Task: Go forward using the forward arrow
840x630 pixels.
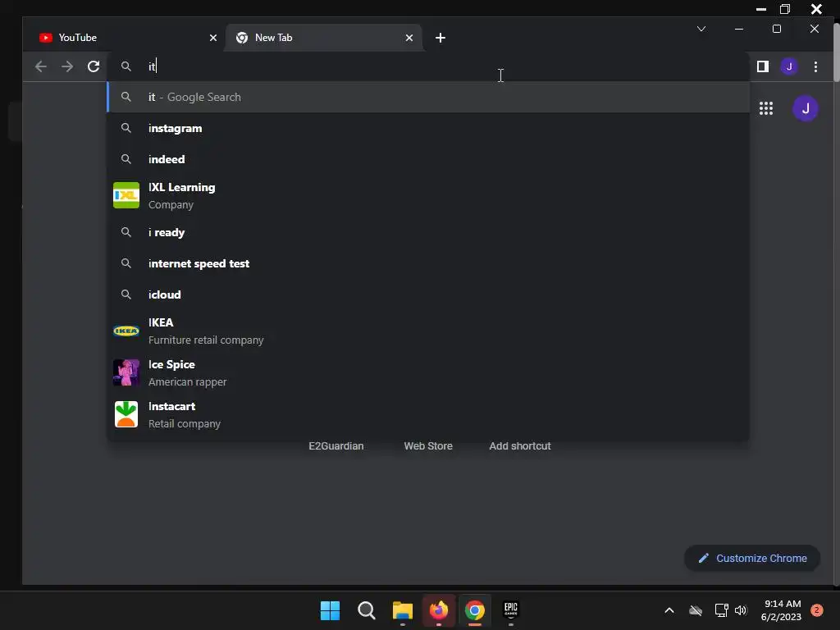Action: 67,66
